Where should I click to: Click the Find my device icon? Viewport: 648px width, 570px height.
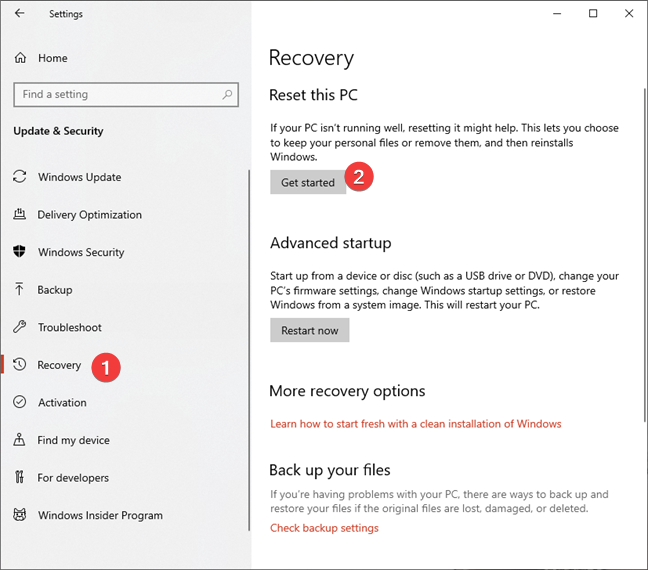(19, 439)
